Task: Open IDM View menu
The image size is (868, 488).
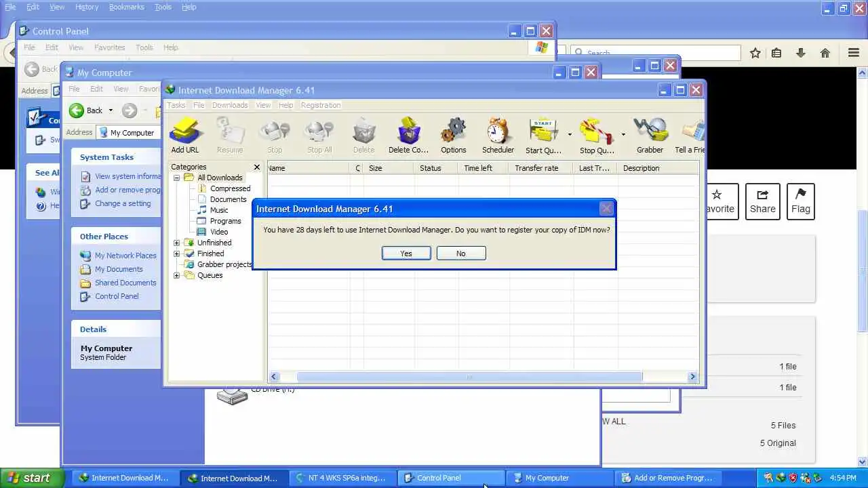Action: pyautogui.click(x=263, y=105)
